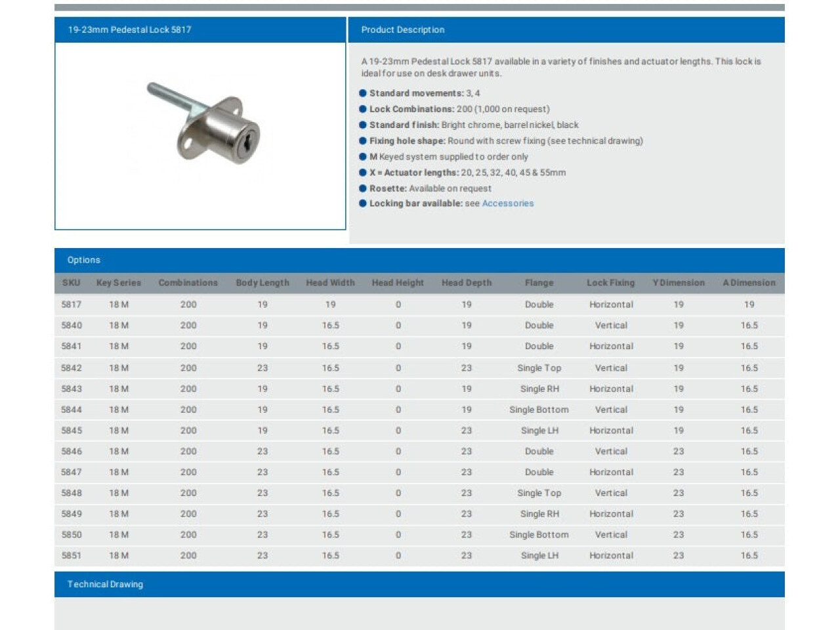Select SKU 5840 in the table
Viewport: 840px width, 630px height.
tap(72, 325)
